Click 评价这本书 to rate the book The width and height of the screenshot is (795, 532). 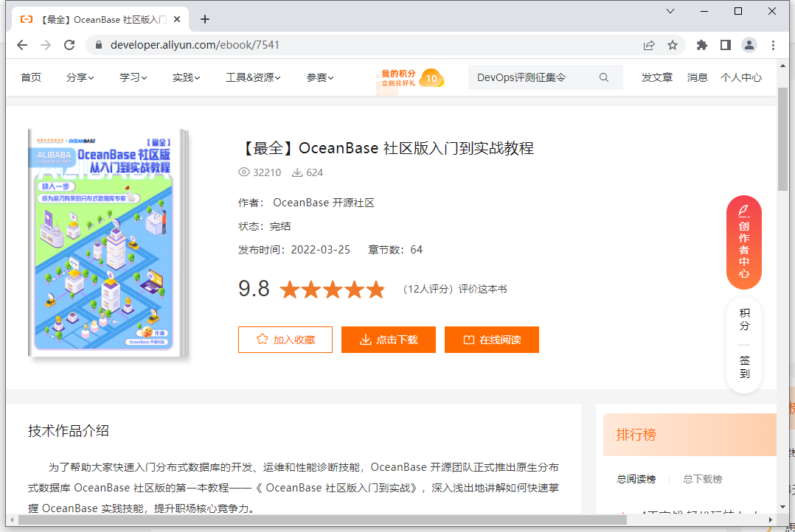tap(482, 289)
